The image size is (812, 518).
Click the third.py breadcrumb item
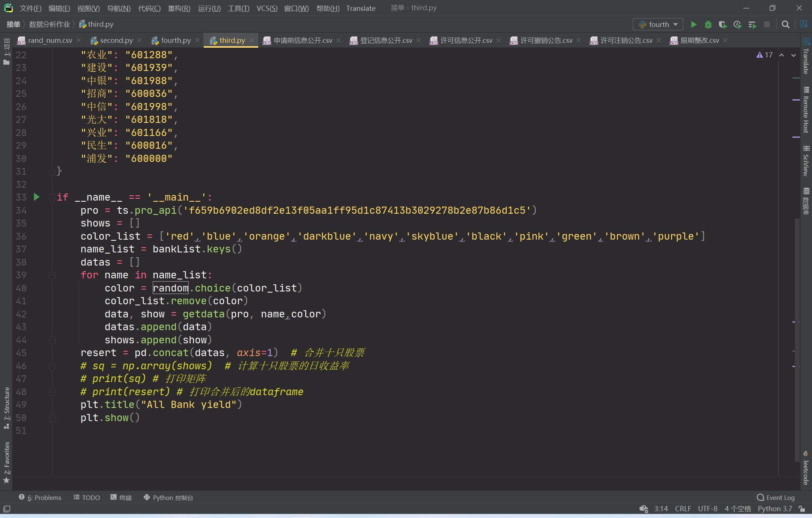tap(96, 24)
